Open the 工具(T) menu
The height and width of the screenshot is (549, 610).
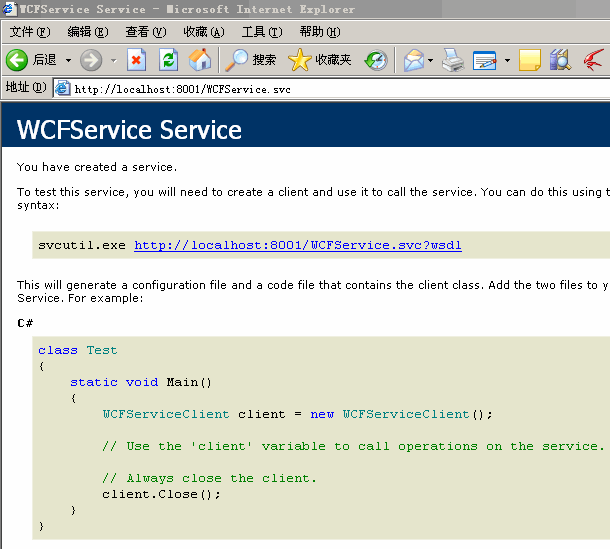tap(262, 32)
